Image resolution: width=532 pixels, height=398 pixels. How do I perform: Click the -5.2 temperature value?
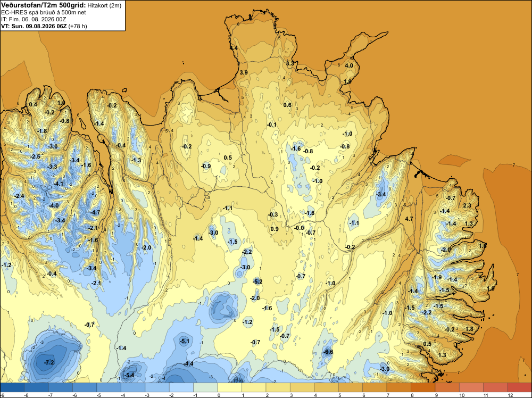[x=257, y=281]
